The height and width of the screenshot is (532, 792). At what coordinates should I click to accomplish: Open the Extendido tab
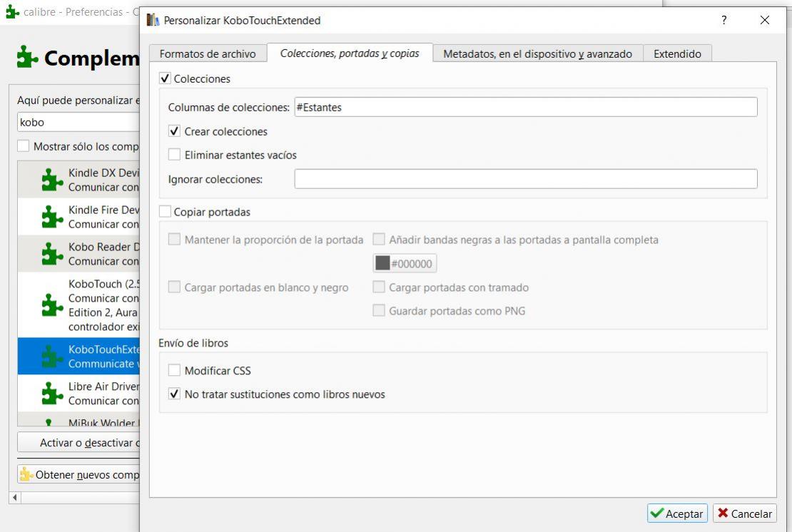677,53
